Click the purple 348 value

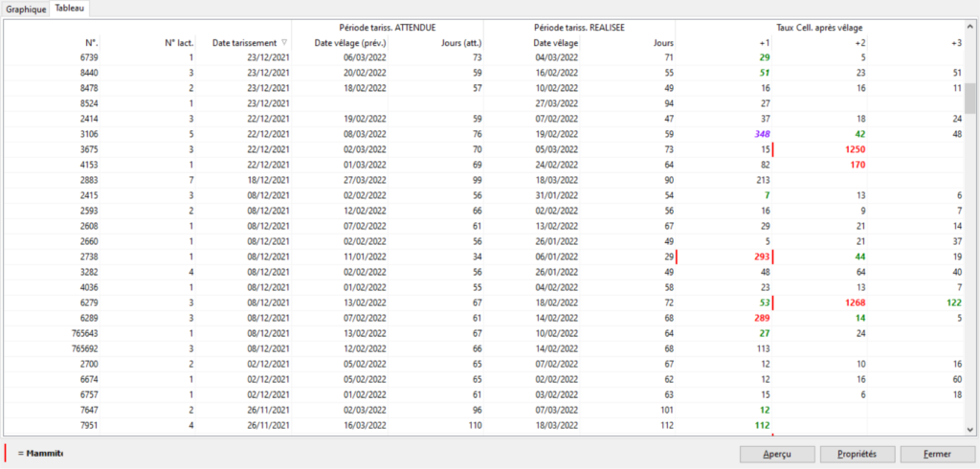click(757, 134)
